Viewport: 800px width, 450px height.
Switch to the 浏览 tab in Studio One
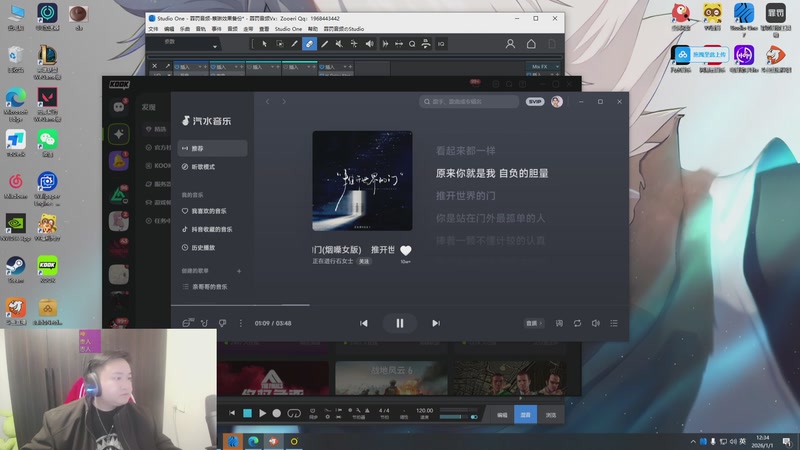551,415
